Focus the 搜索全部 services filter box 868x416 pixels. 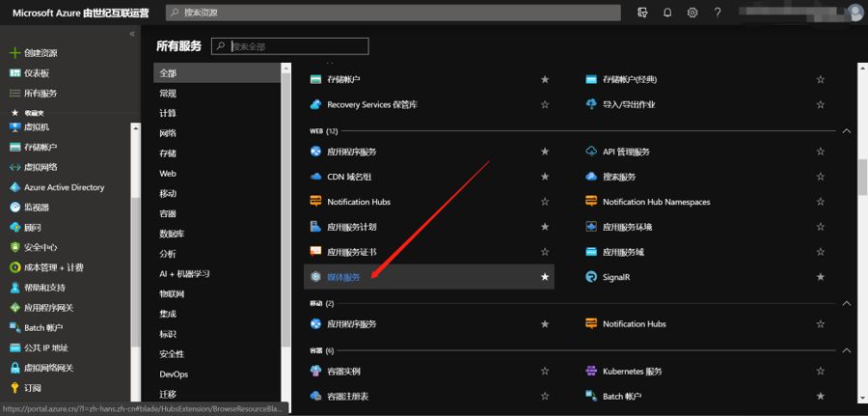(x=290, y=46)
